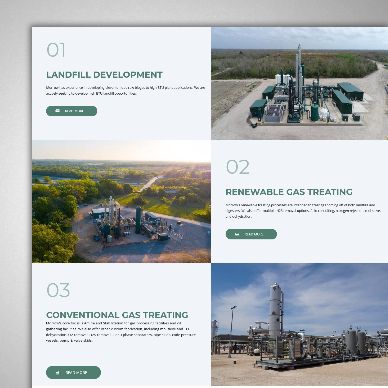Click the paragraph under Conventional Gas Treating

click(121, 332)
